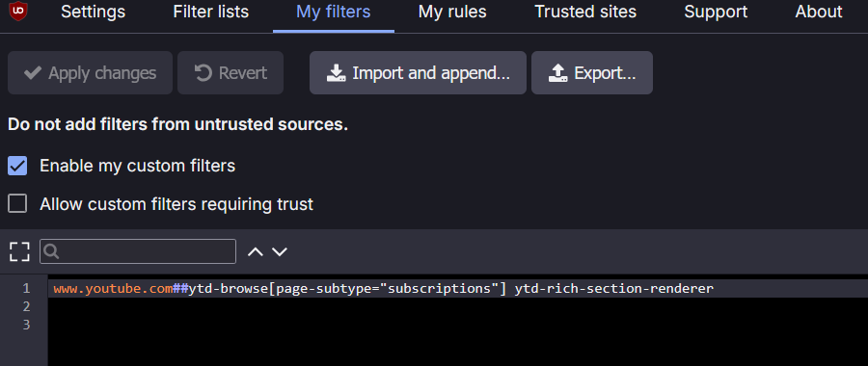
Task: Click the www.youtube.com filter text on line 1
Action: 113,288
